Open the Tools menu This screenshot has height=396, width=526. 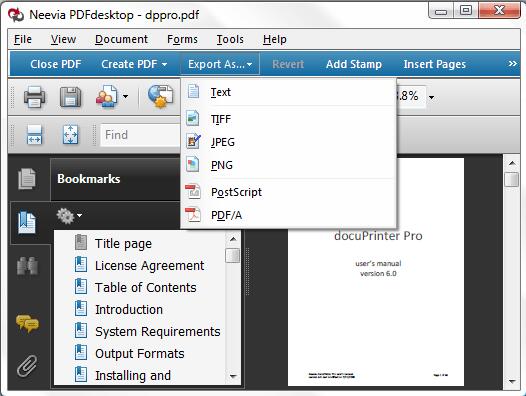pyautogui.click(x=230, y=39)
